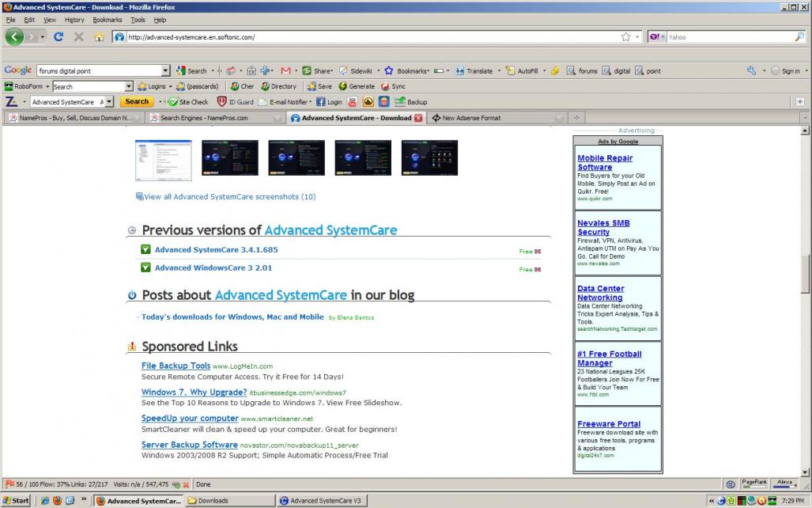Run Site Check from the toolbar
The height and width of the screenshot is (508, 812).
click(x=188, y=101)
